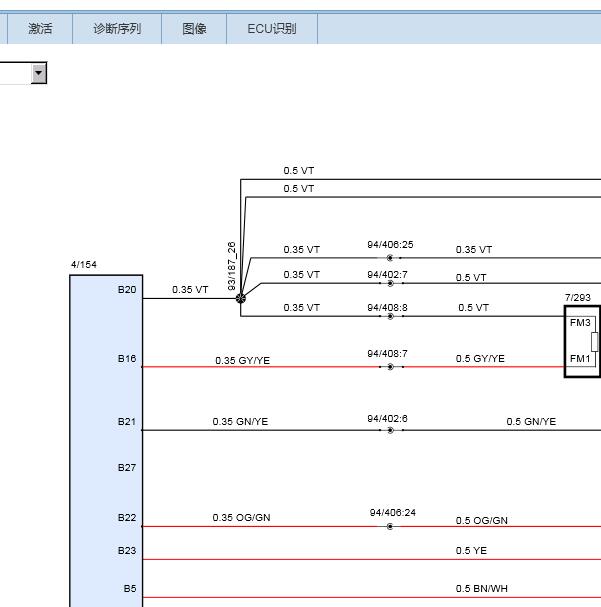The image size is (601, 607).
Task: Click pin B20 on module 4/154
Action: point(127,290)
